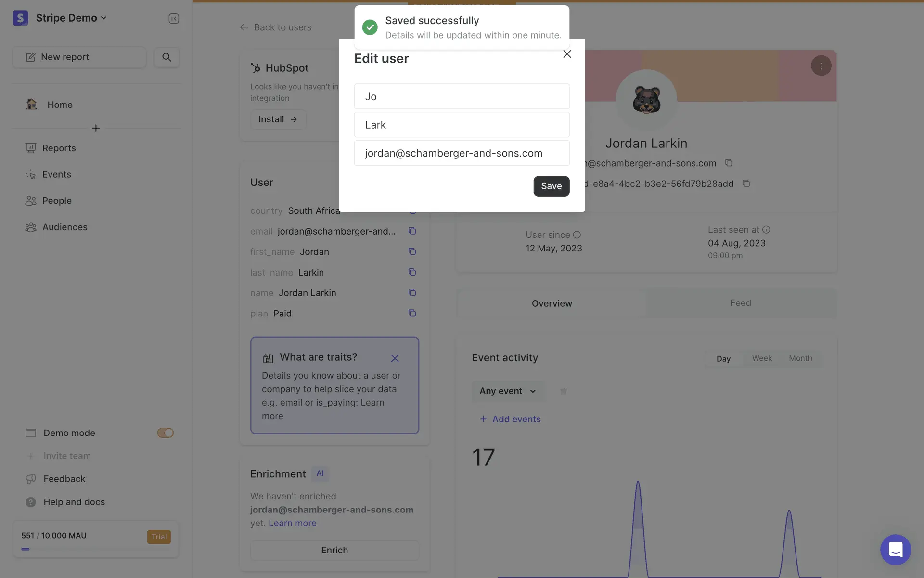Screen dimensions: 924x578
Task: Delete the Any event filter with the trash icon
Action: [563, 391]
